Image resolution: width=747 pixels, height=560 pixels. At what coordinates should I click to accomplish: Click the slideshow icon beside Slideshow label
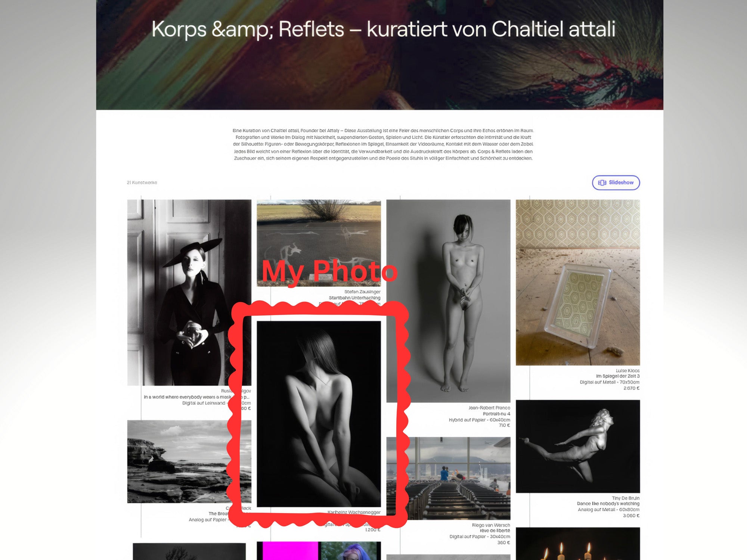click(x=602, y=183)
